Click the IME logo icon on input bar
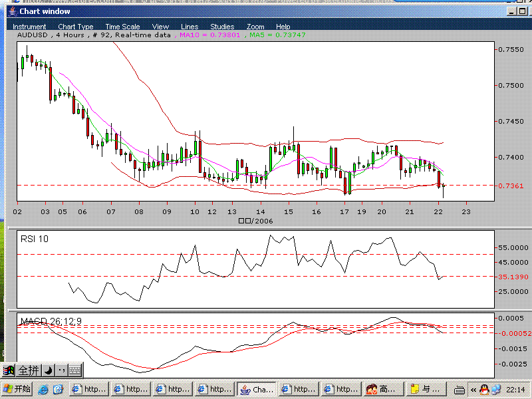 click(x=9, y=370)
